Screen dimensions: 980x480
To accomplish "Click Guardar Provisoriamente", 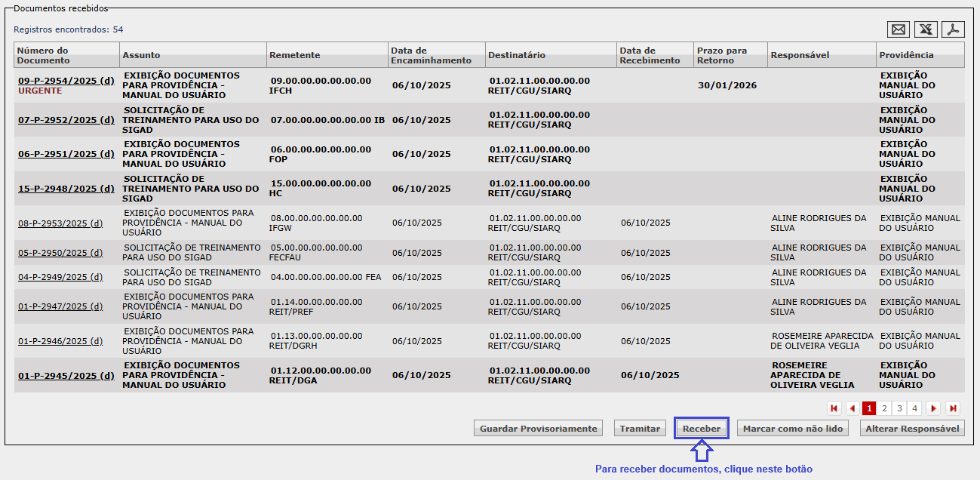I will [538, 429].
